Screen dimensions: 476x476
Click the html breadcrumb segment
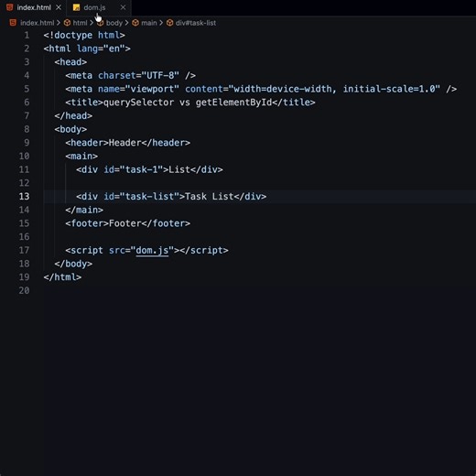point(80,23)
